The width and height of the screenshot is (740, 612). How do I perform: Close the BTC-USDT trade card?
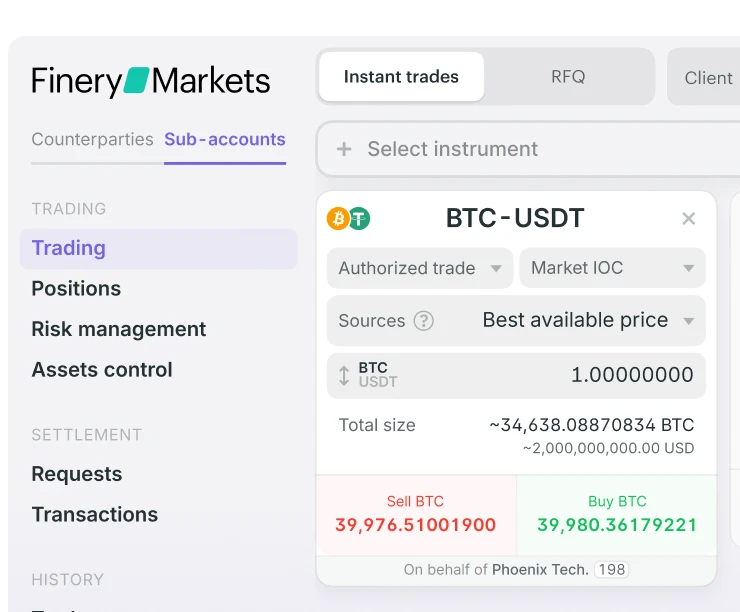(689, 218)
